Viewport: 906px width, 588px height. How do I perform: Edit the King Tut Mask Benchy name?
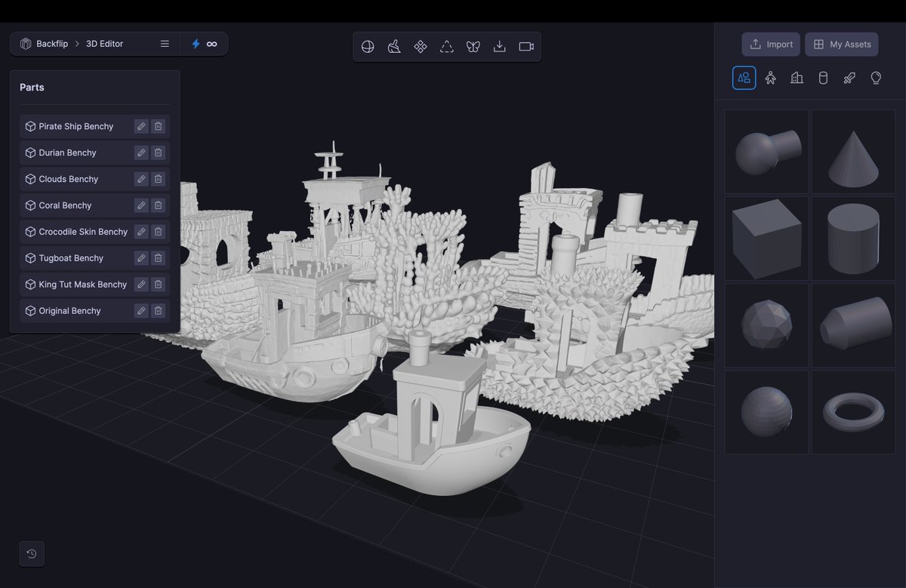(141, 285)
